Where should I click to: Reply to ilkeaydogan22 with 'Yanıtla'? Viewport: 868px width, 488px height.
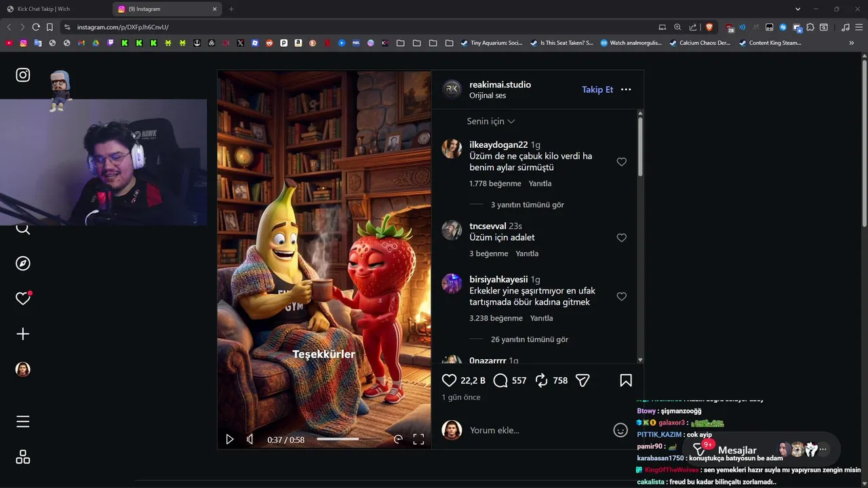(x=540, y=184)
